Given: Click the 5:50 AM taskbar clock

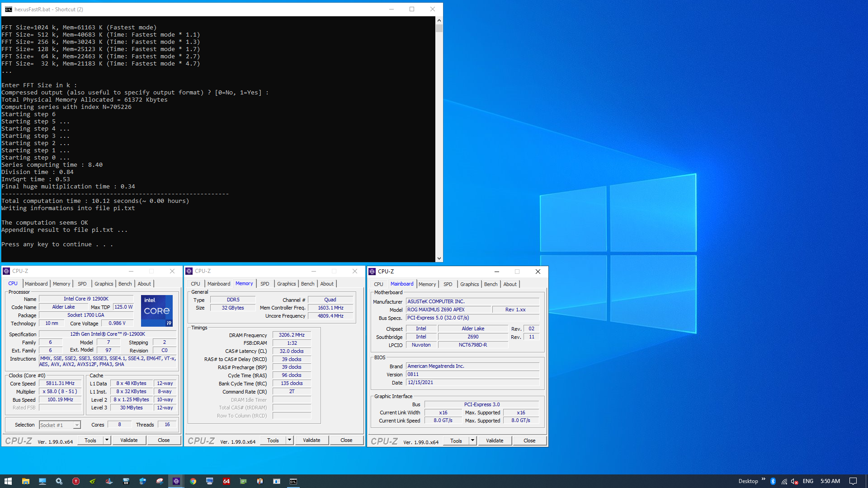Looking at the screenshot, I should coord(830,481).
